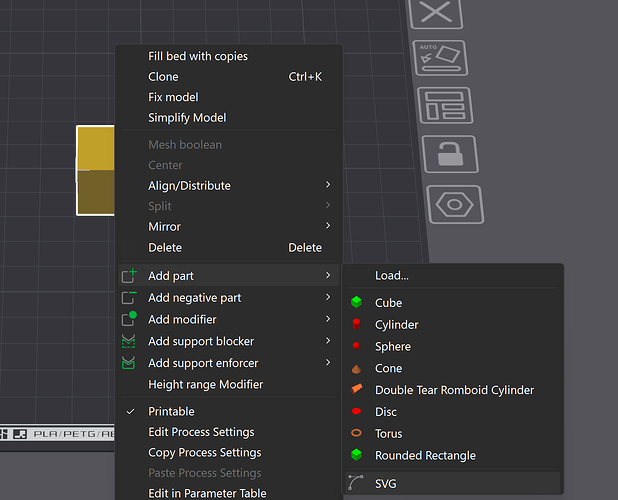Select SVG label in submenu
Viewport: 618px width, 500px height.
pyautogui.click(x=385, y=483)
